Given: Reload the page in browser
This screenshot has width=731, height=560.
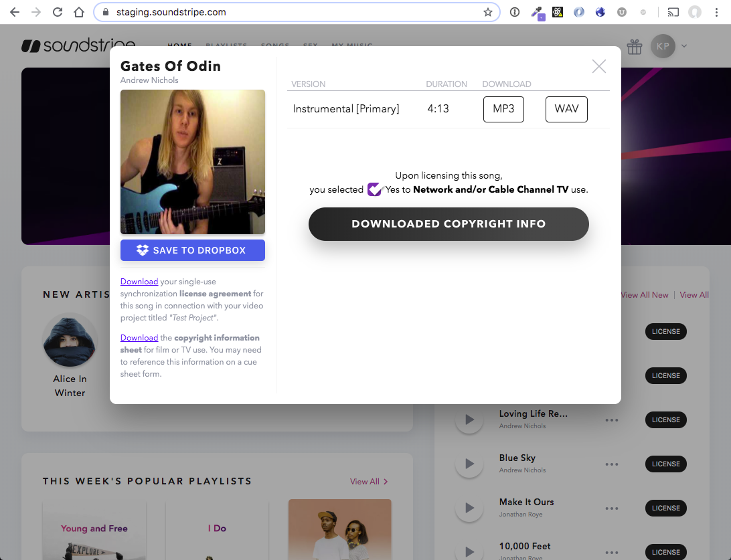Looking at the screenshot, I should (x=58, y=12).
